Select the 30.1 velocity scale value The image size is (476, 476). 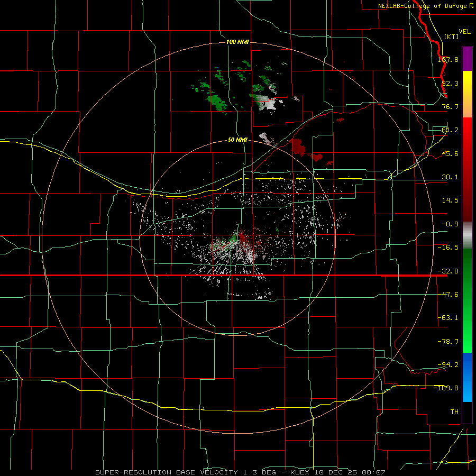(450, 177)
